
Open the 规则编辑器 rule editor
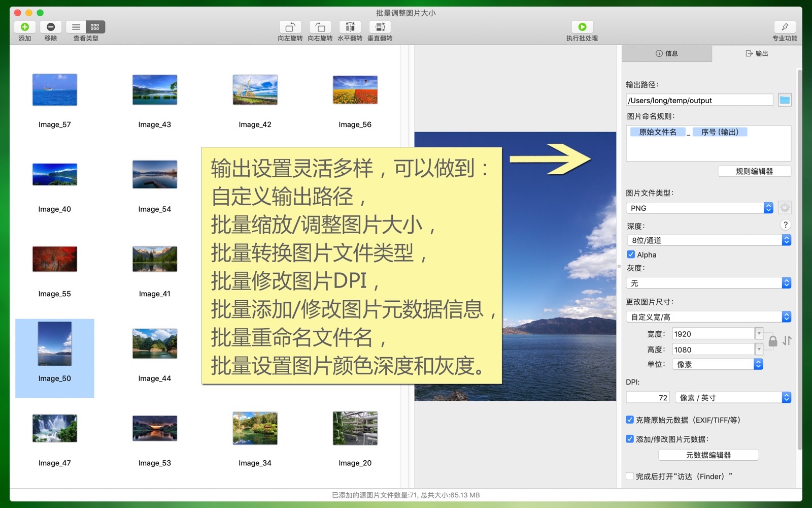754,171
